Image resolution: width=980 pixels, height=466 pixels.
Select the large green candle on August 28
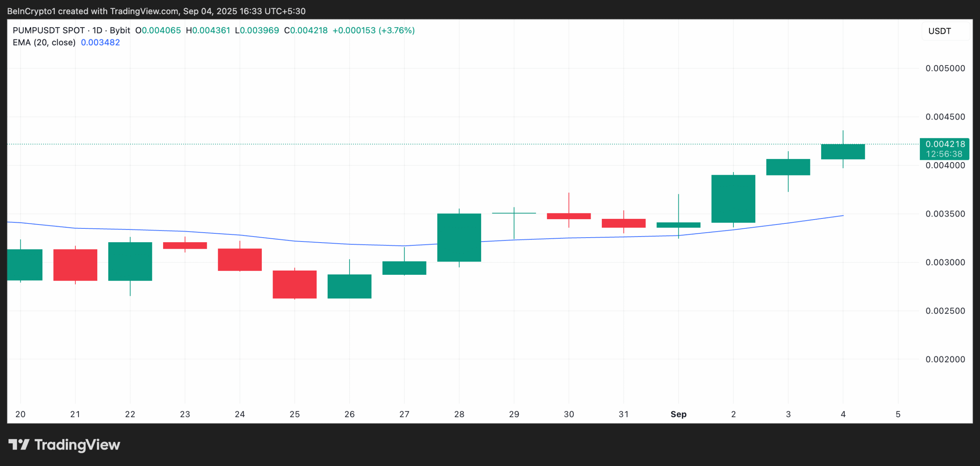point(459,237)
